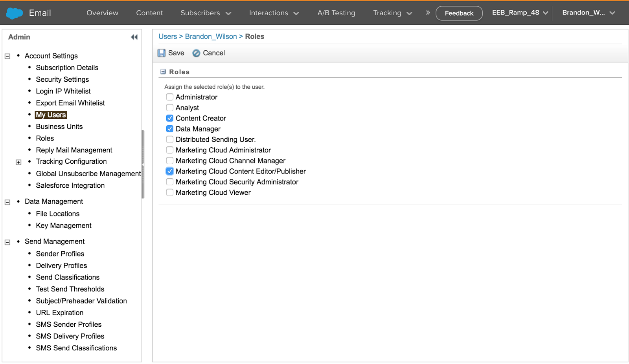Screen dimensions: 629x364
Task: Click the Feedback button
Action: point(459,13)
